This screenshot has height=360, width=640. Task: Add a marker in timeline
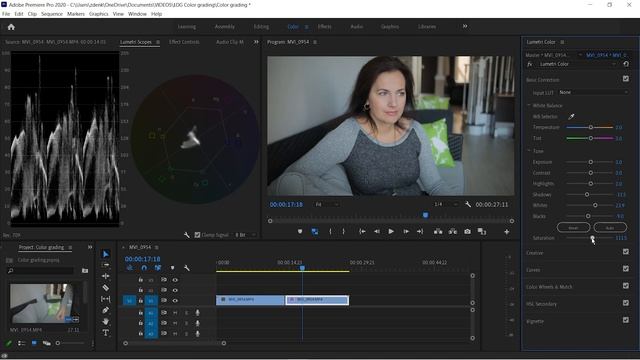(x=172, y=268)
